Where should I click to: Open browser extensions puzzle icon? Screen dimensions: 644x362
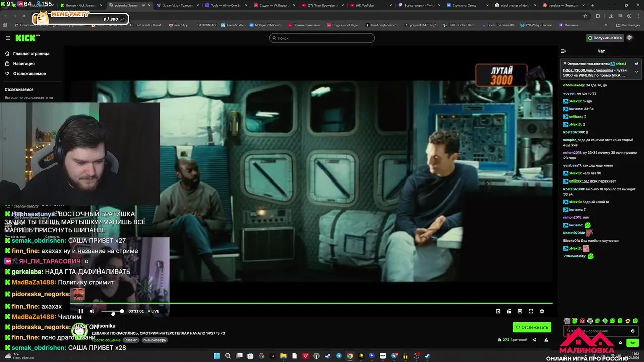coord(598,16)
